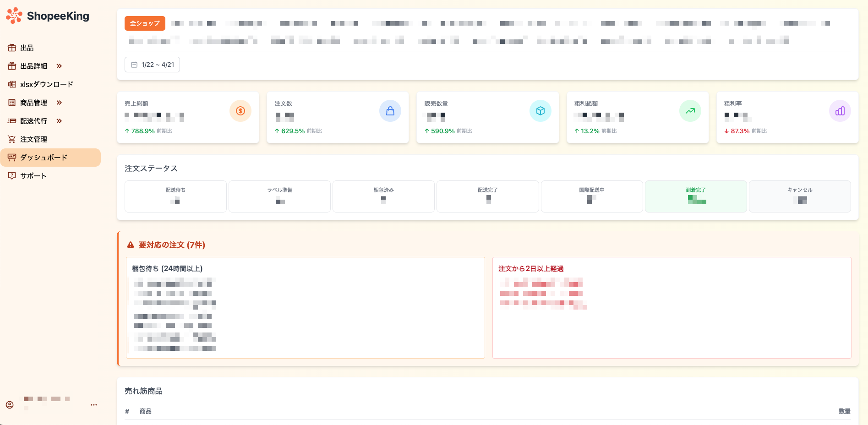This screenshot has width=868, height=425.
Task: Expand the 商品管理 submenu chevron
Action: point(59,103)
